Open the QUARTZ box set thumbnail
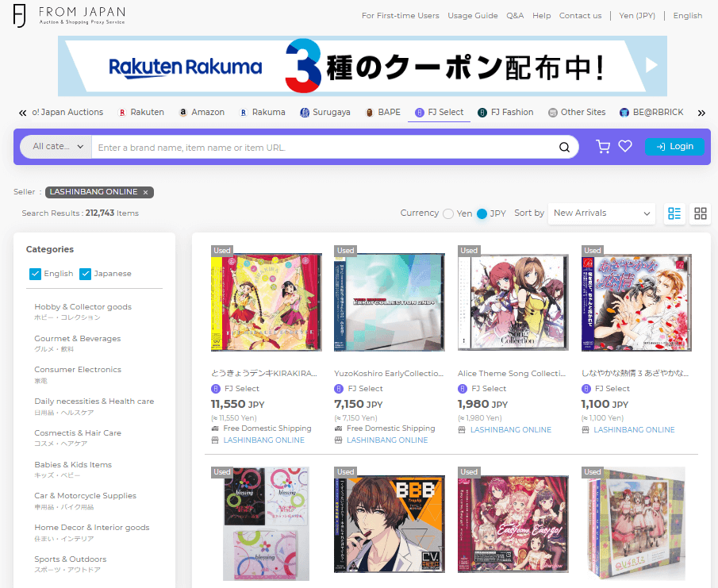This screenshot has width=718, height=588. [636, 524]
